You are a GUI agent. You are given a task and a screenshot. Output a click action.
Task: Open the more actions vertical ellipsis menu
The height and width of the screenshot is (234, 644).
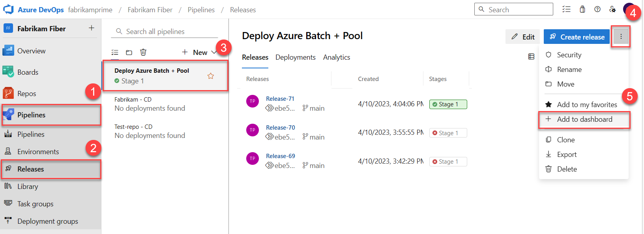click(621, 37)
